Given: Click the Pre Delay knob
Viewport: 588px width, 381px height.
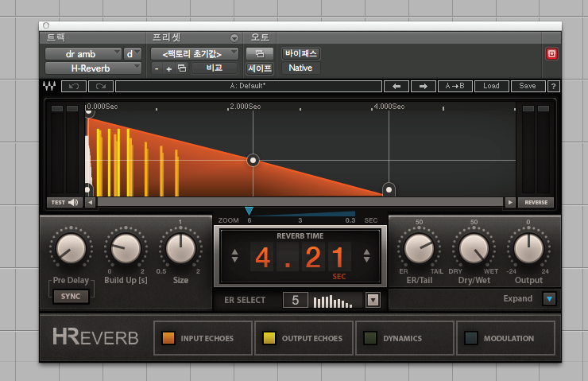Looking at the screenshot, I should pyautogui.click(x=71, y=248).
